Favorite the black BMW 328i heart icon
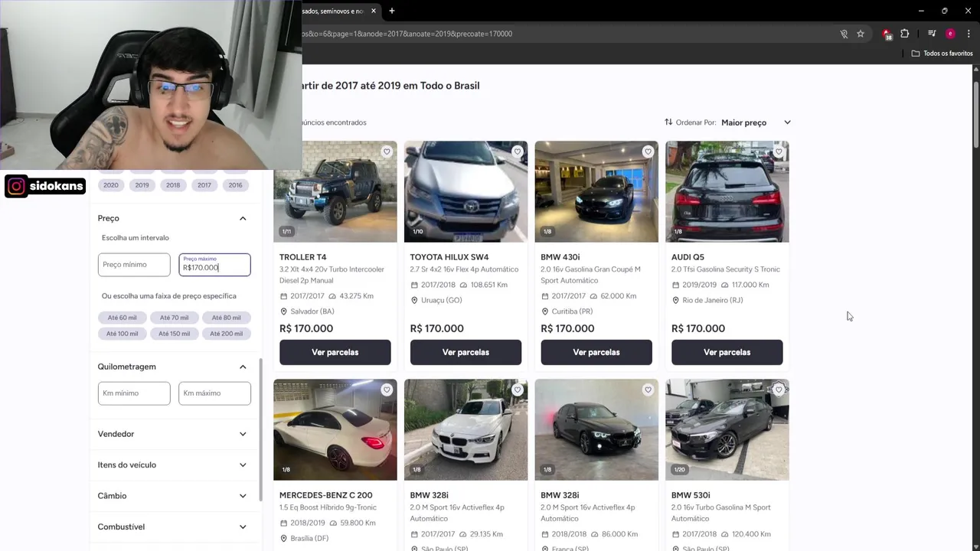This screenshot has width=980, height=551. pyautogui.click(x=648, y=390)
